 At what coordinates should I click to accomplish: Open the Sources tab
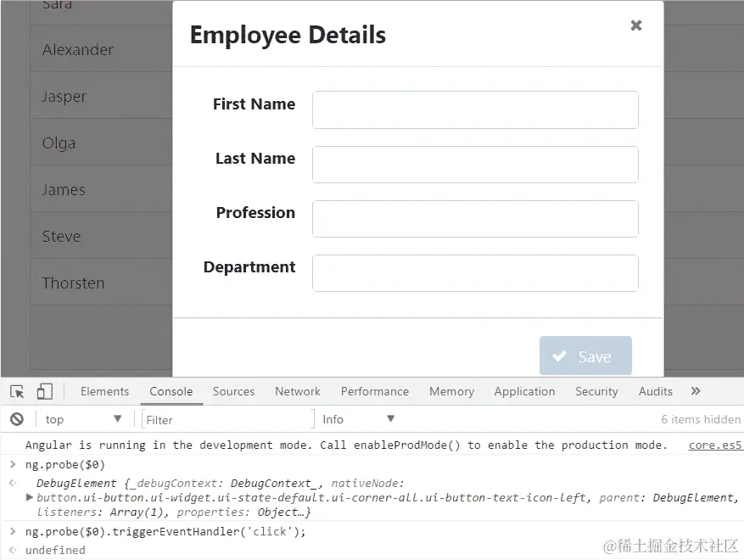coord(233,391)
